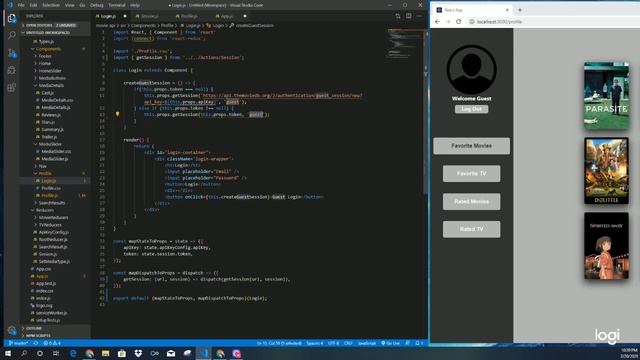The height and width of the screenshot is (360, 640).
Task: Open File Explorer from the taskbar
Action: (x=106, y=353)
